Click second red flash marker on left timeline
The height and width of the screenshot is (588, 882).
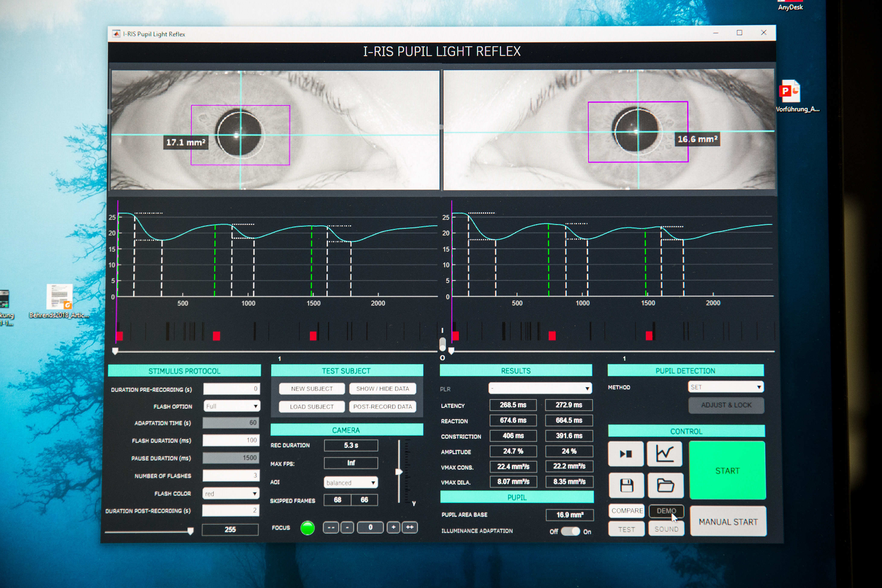pyautogui.click(x=216, y=336)
